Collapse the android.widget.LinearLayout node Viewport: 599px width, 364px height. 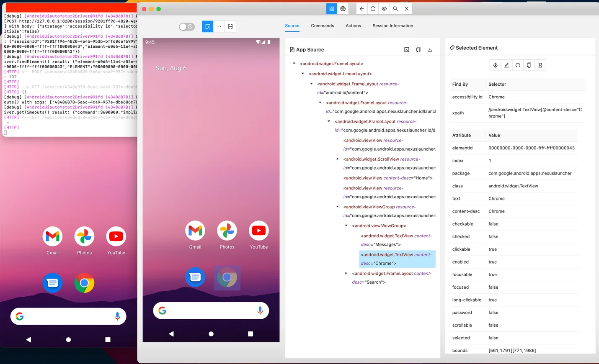pos(303,74)
